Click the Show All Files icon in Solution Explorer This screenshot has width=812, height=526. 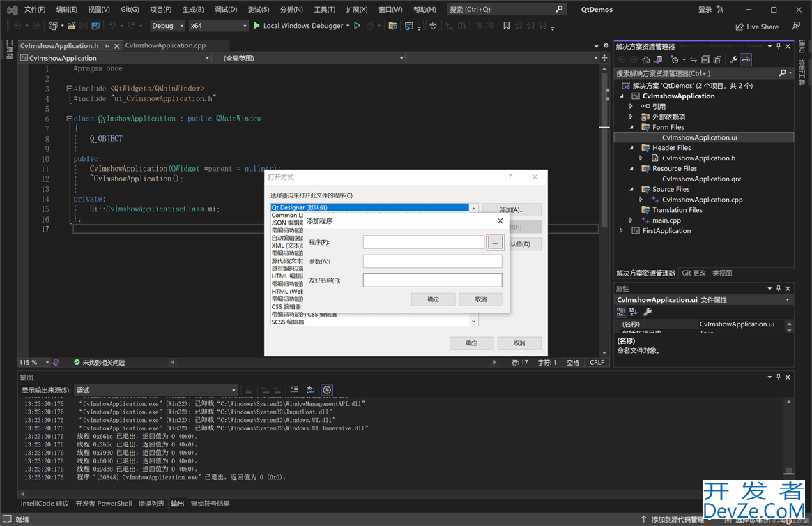pos(717,59)
